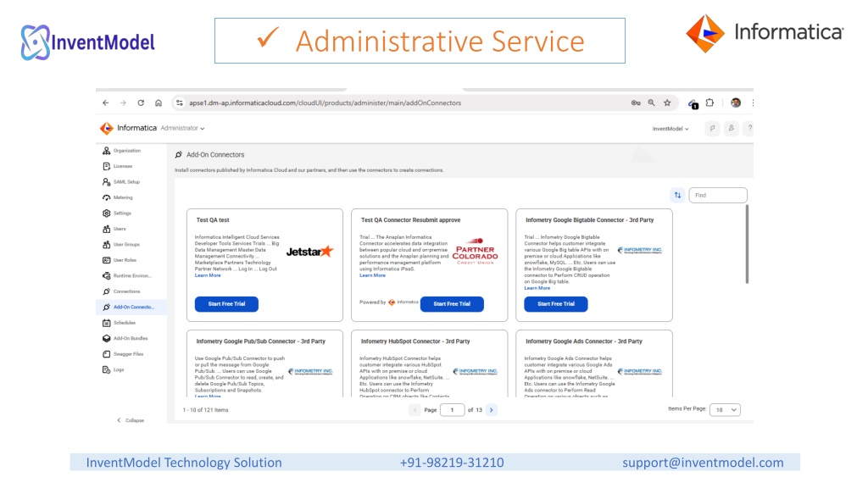Click the '1 - 10 of 121 Items' text
Screen dimensions: 868x488
click(205, 410)
